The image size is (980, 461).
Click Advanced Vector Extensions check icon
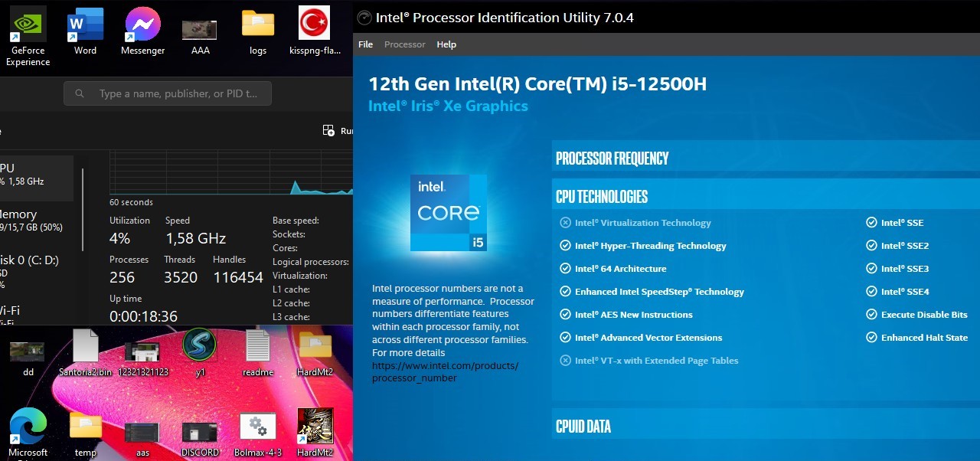[566, 338]
